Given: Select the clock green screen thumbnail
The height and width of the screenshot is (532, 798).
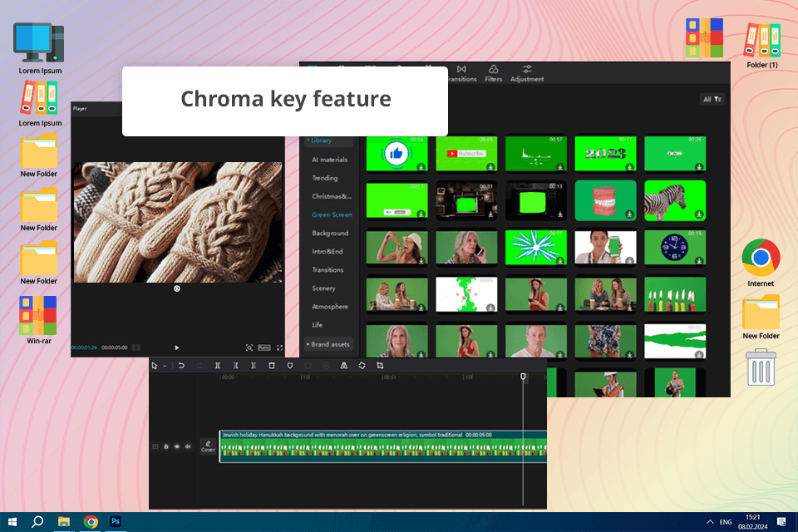Looking at the screenshot, I should (x=675, y=248).
